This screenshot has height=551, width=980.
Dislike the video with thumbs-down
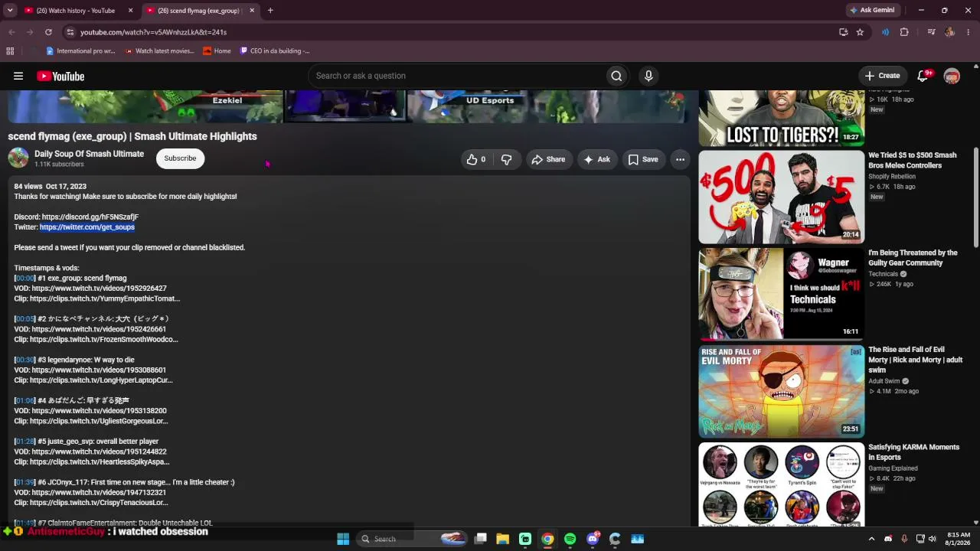coord(506,159)
